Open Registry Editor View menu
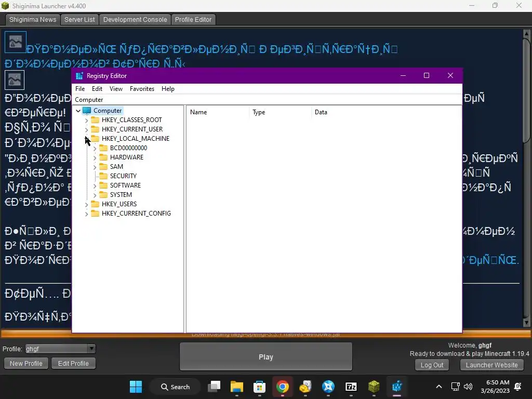The height and width of the screenshot is (399, 532). [x=116, y=89]
